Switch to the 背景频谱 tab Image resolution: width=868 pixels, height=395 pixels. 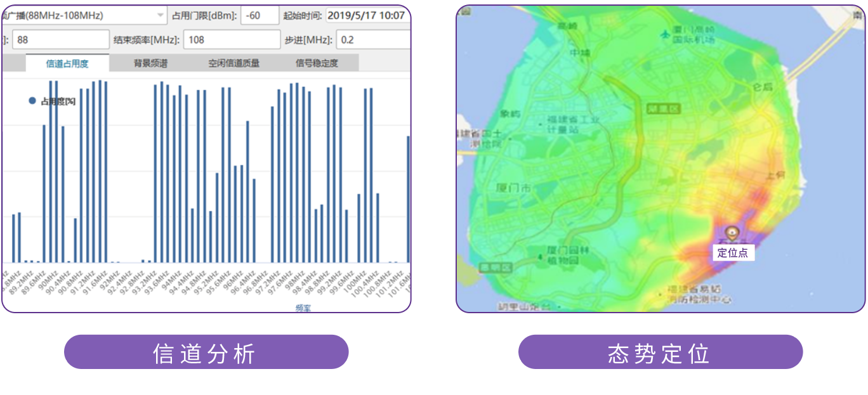(150, 63)
